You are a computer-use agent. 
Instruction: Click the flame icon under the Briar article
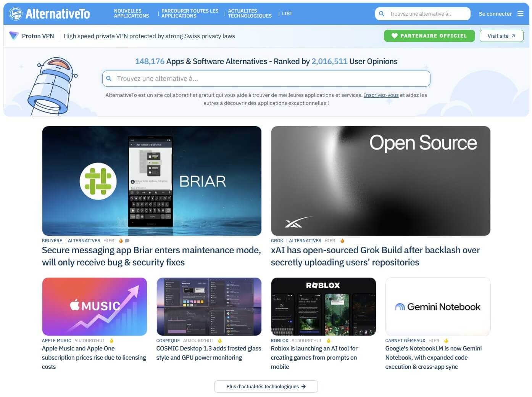[121, 241]
